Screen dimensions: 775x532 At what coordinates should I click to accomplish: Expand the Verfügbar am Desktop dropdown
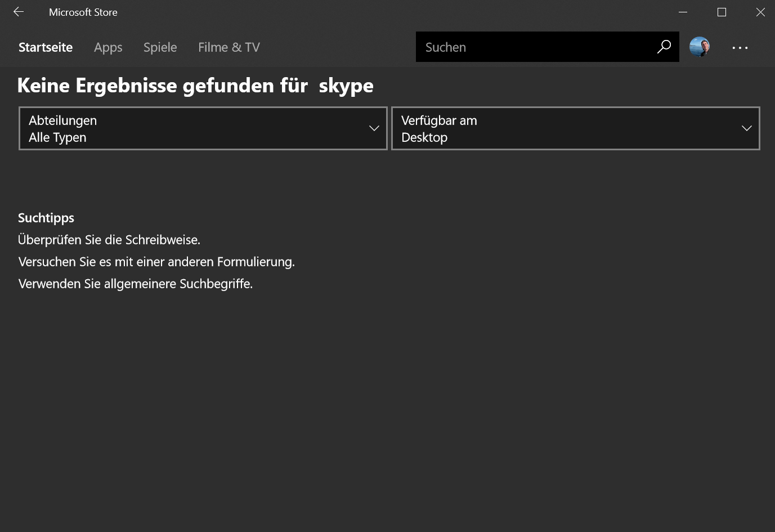coord(576,128)
